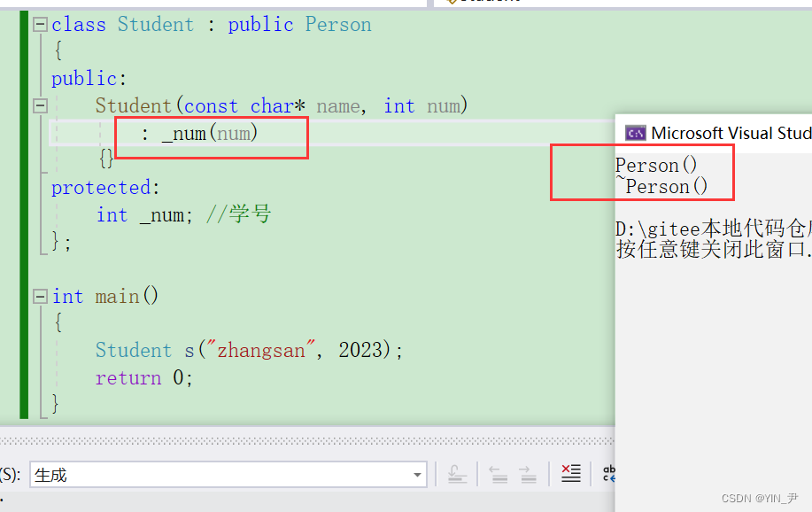Viewport: 812px width, 512px height.
Task: Click the D:\gitee path line in console
Action: [714, 229]
